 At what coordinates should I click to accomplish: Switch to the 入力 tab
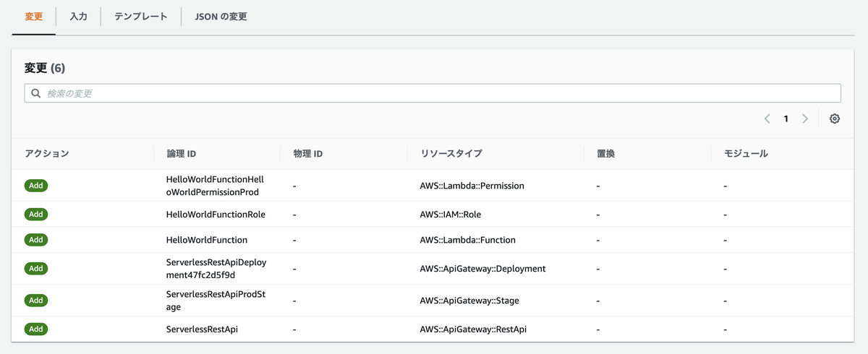click(79, 17)
